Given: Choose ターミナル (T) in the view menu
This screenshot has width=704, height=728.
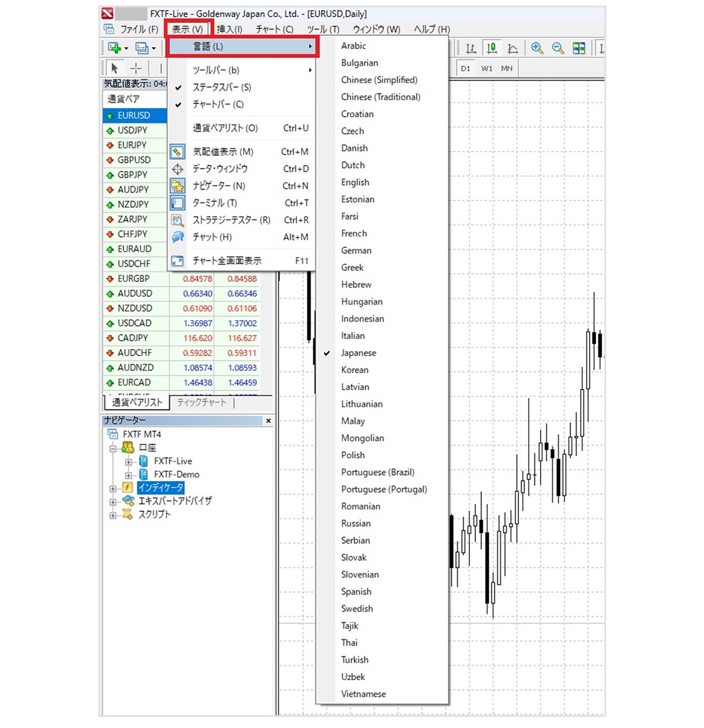Looking at the screenshot, I should click(x=242, y=203).
